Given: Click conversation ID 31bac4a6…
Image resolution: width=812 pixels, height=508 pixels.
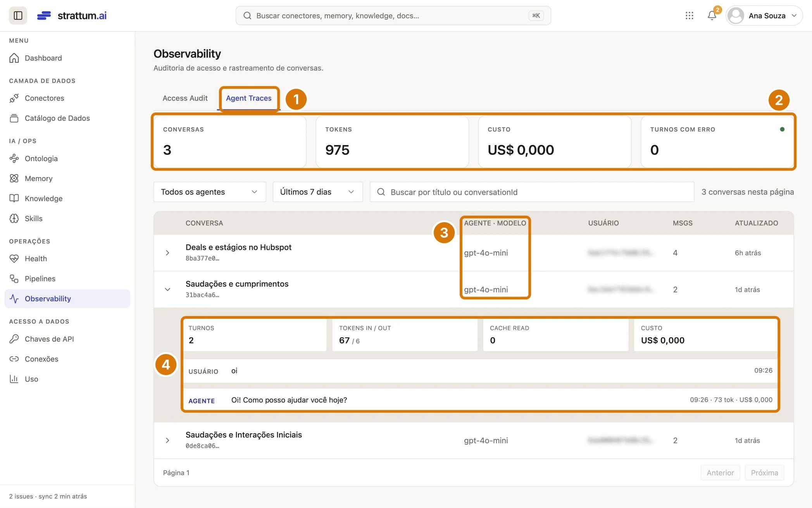Looking at the screenshot, I should tap(202, 295).
